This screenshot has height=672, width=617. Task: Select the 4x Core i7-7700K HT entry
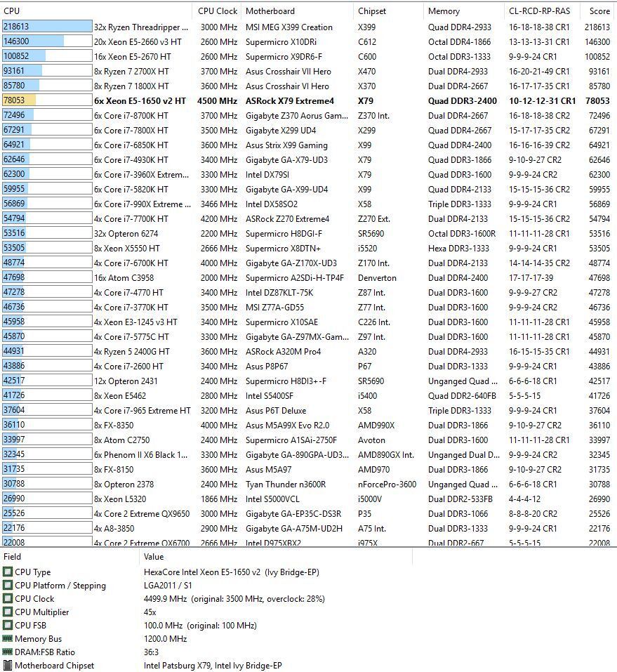click(131, 219)
